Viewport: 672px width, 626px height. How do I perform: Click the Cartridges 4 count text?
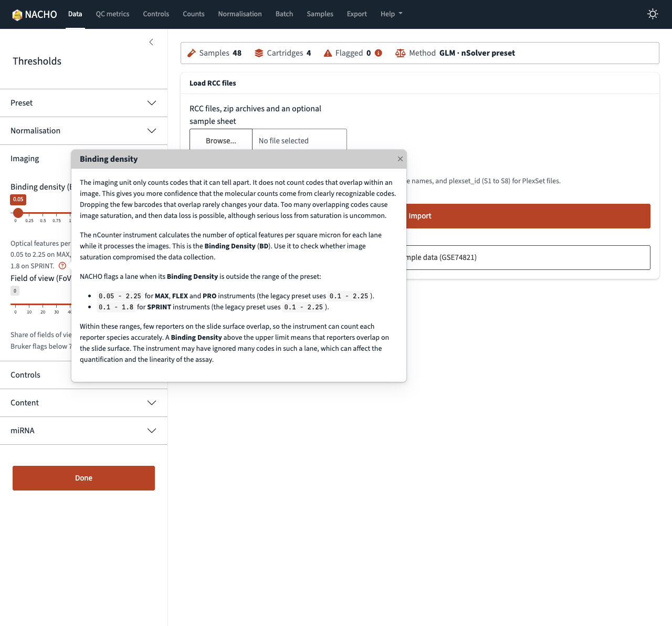point(289,53)
